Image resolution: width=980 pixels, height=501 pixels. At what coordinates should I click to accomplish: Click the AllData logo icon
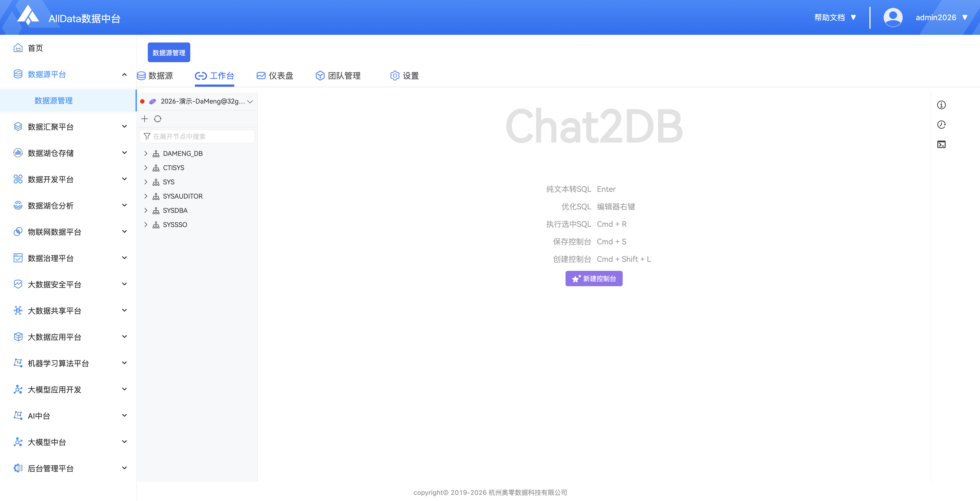(x=28, y=15)
